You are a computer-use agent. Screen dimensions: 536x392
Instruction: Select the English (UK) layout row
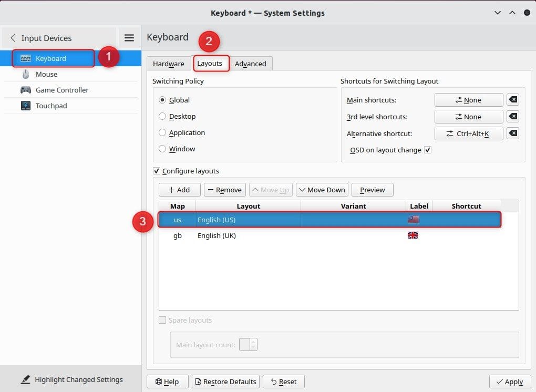point(217,235)
